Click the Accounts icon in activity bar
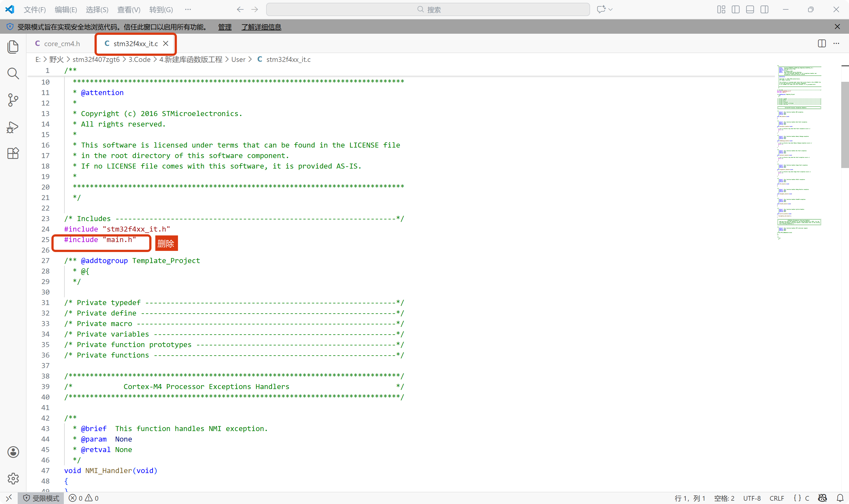The height and width of the screenshot is (504, 849). pyautogui.click(x=13, y=452)
